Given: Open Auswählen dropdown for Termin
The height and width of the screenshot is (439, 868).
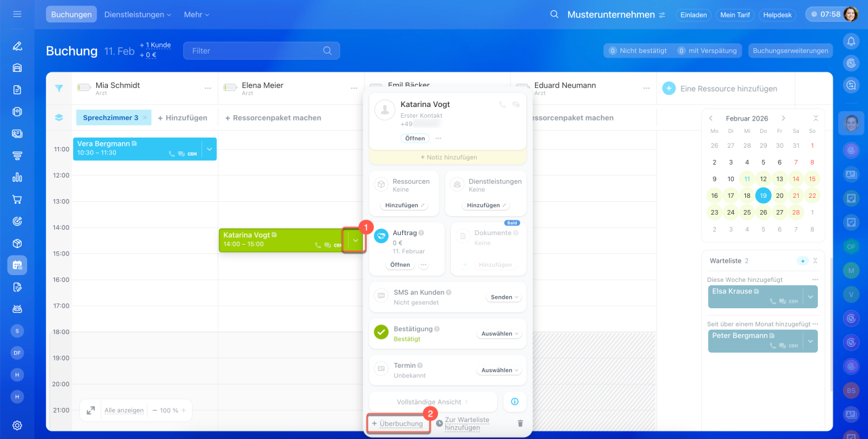Looking at the screenshot, I should (500, 371).
